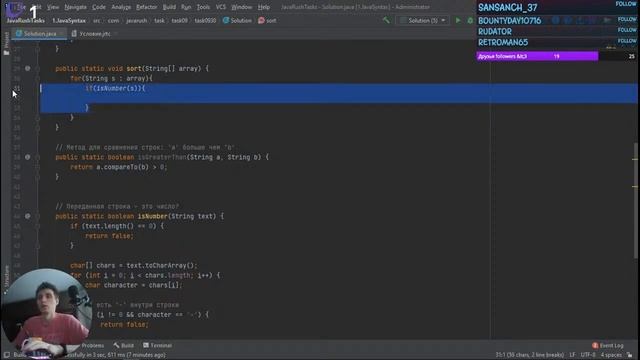Click the Event Log notification badge icon
Viewport: 640px width, 360px height.
tap(595, 345)
